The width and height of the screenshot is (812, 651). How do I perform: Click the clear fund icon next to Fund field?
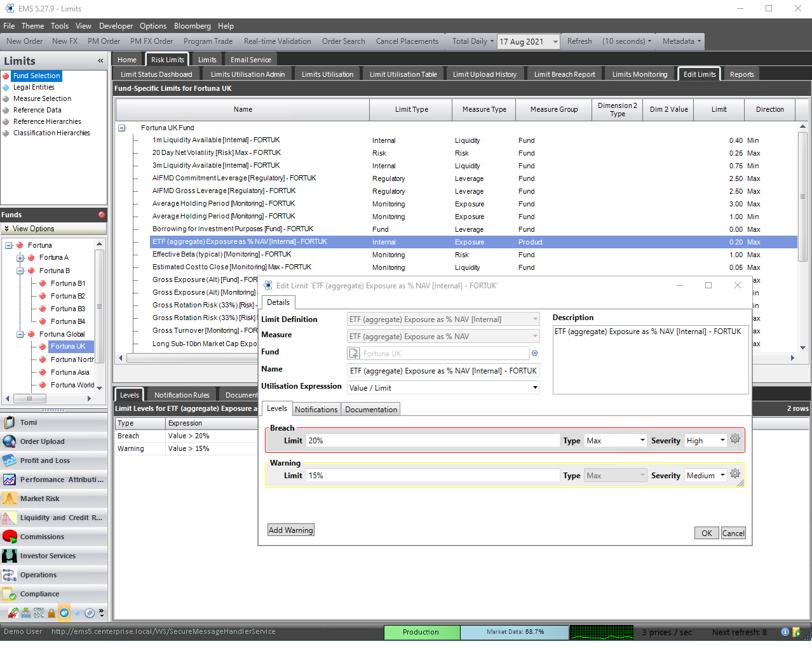pos(534,353)
